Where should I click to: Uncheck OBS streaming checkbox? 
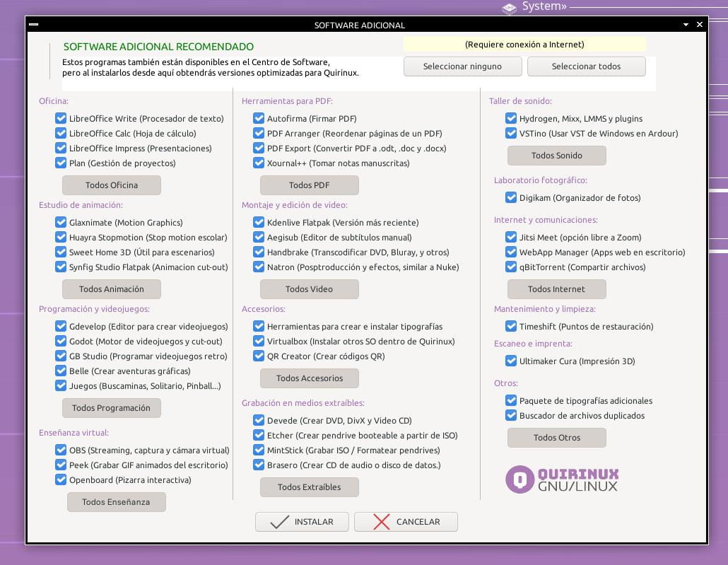61,450
